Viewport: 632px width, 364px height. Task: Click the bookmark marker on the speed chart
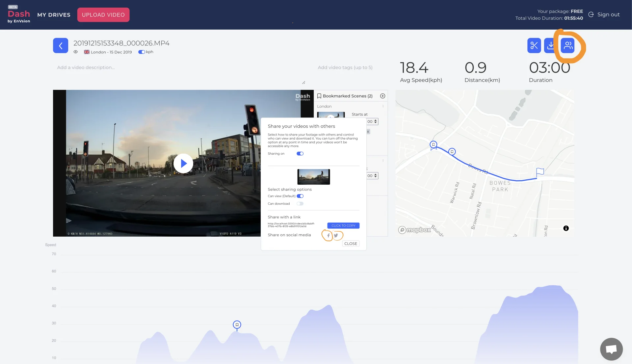237,325
